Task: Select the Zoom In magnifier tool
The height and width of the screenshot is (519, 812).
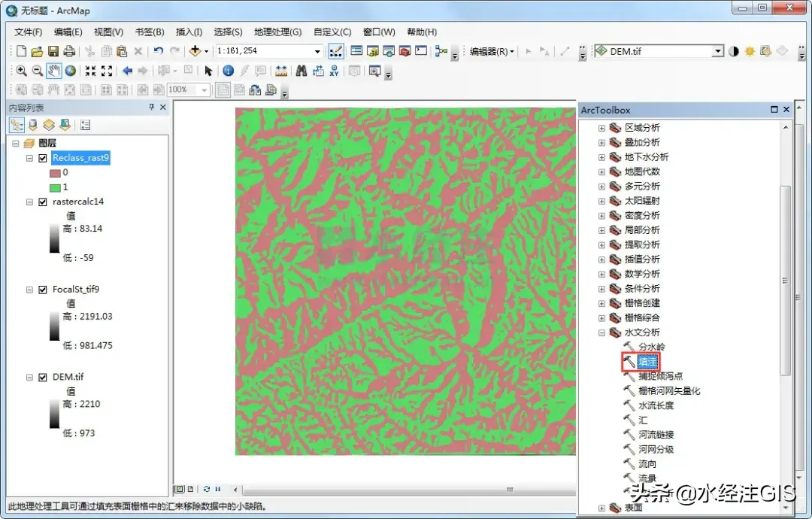Action: pos(21,71)
